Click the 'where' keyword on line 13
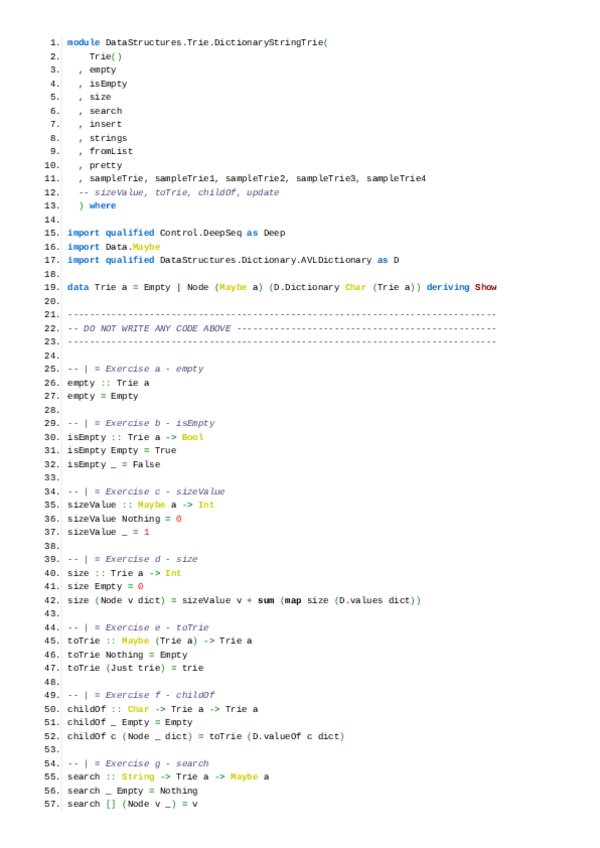This screenshot has height=848, width=600. (103, 206)
